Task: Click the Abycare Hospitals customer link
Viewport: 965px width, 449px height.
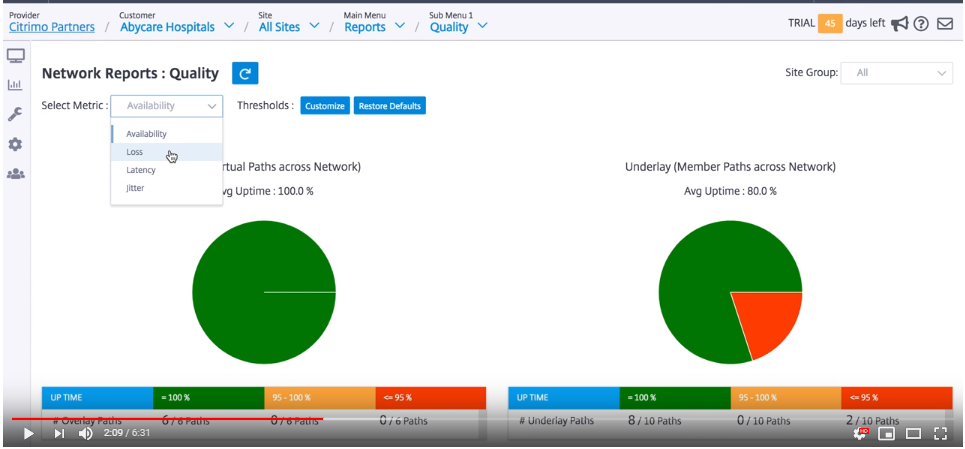Action: point(167,26)
